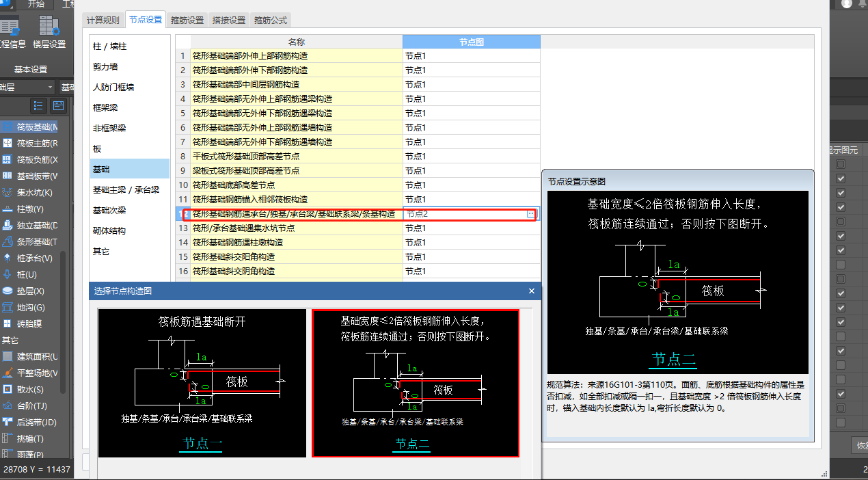Switch to the 箍筋设置 tab
The image size is (868, 480).
point(187,20)
